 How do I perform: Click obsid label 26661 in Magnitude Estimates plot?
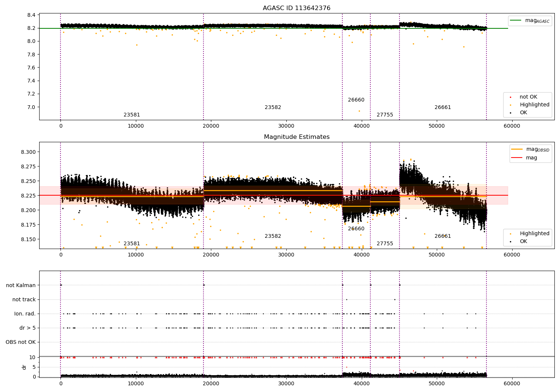(x=443, y=236)
